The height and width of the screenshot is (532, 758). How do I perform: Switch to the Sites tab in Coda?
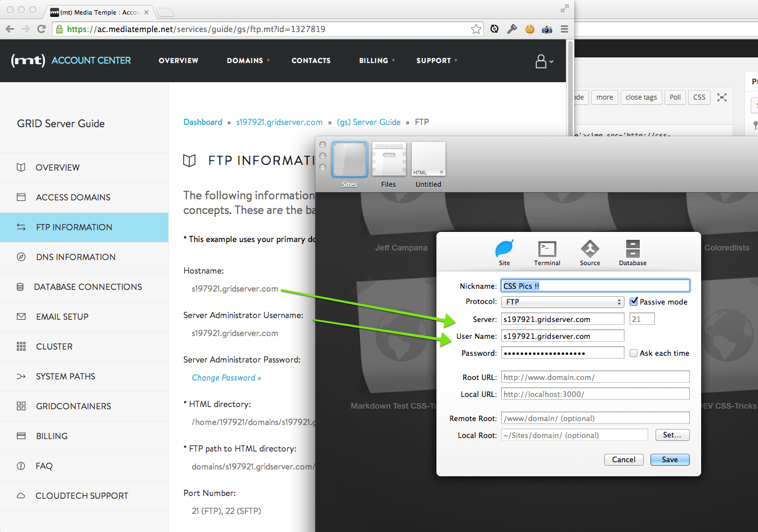coord(349,165)
